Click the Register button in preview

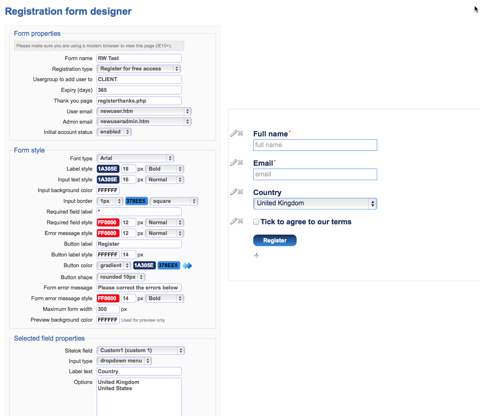[275, 240]
